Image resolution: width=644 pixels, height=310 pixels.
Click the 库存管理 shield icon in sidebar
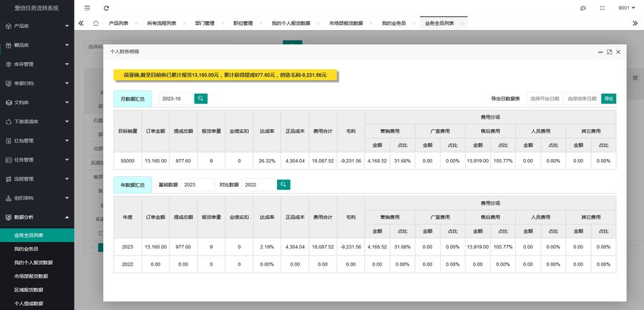coord(9,64)
